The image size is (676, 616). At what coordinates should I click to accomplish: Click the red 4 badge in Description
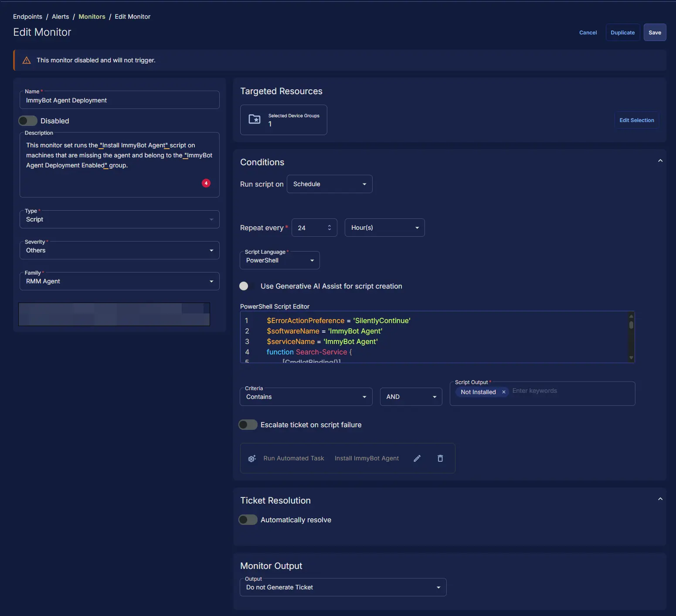pyautogui.click(x=206, y=183)
